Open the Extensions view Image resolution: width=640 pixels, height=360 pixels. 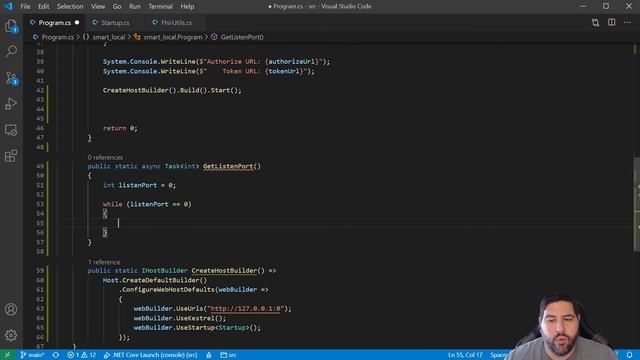click(x=11, y=156)
